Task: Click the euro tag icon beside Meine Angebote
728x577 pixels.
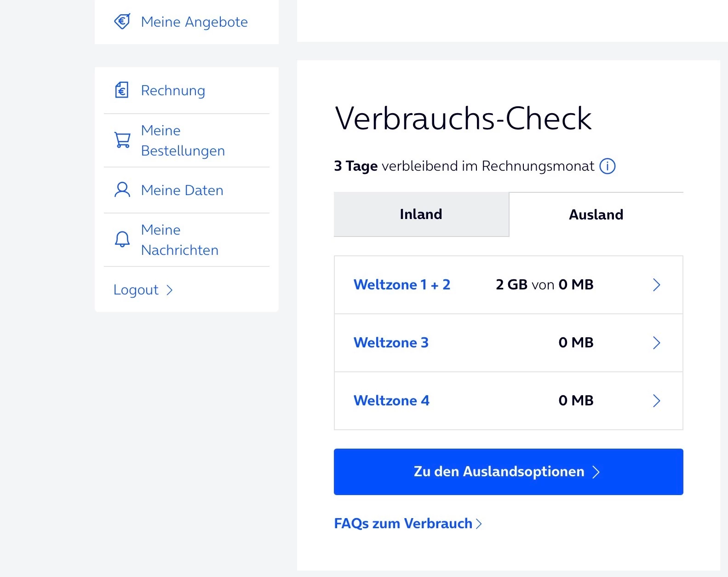Action: tap(122, 22)
